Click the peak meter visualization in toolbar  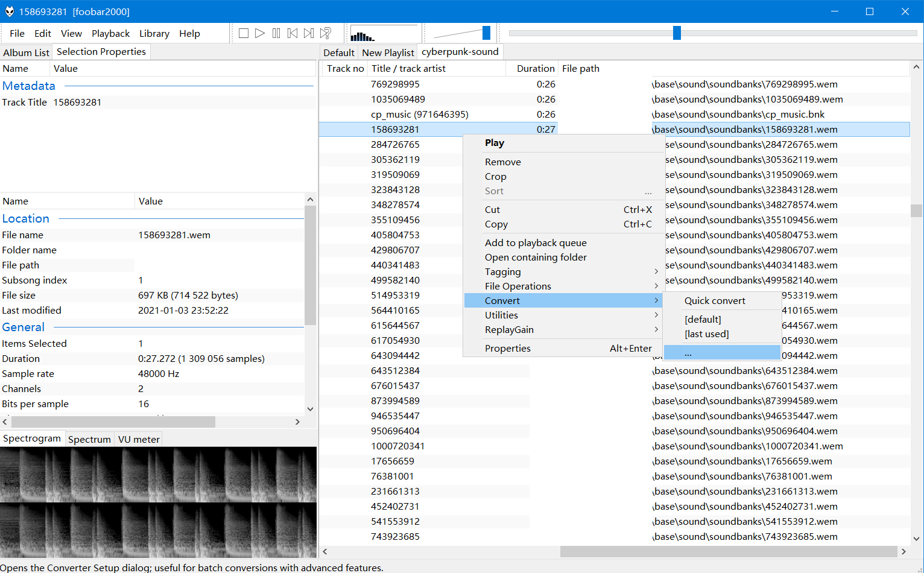(384, 33)
